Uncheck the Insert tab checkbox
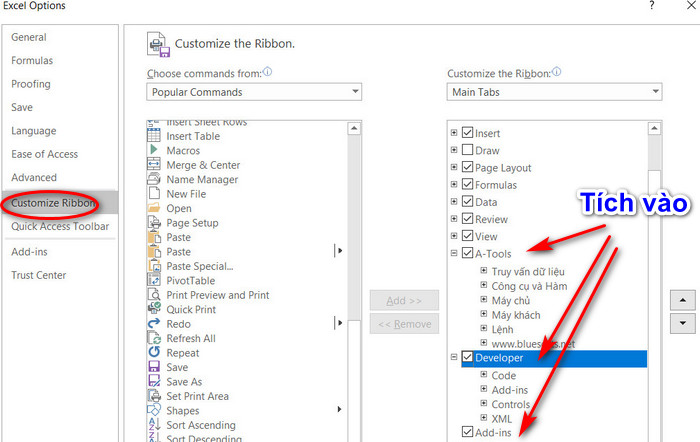The image size is (700, 442). pos(467,132)
